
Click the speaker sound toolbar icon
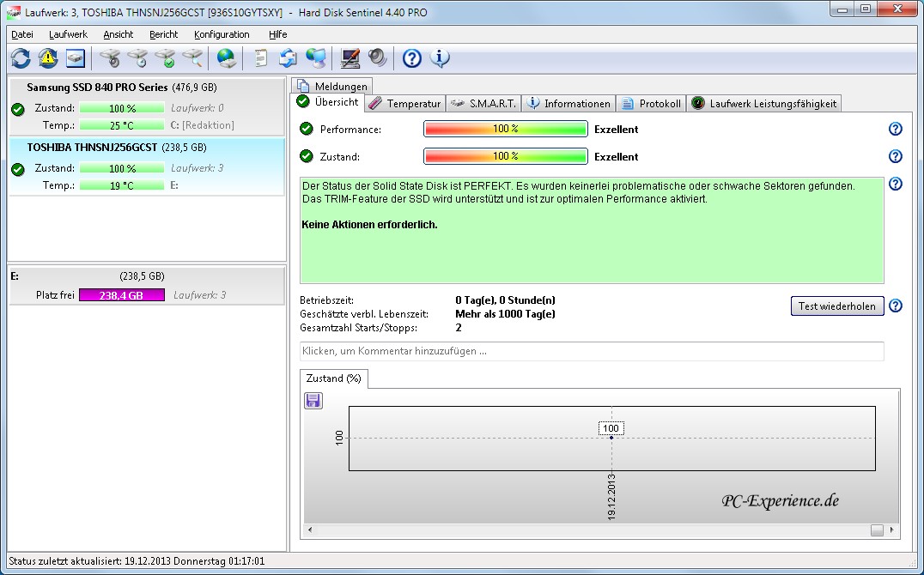(x=378, y=58)
